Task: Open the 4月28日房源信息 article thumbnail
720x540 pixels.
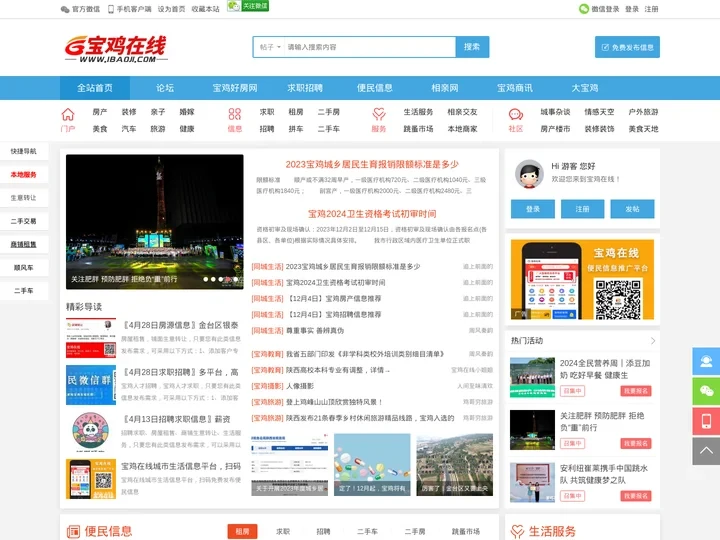Action: 91,338
